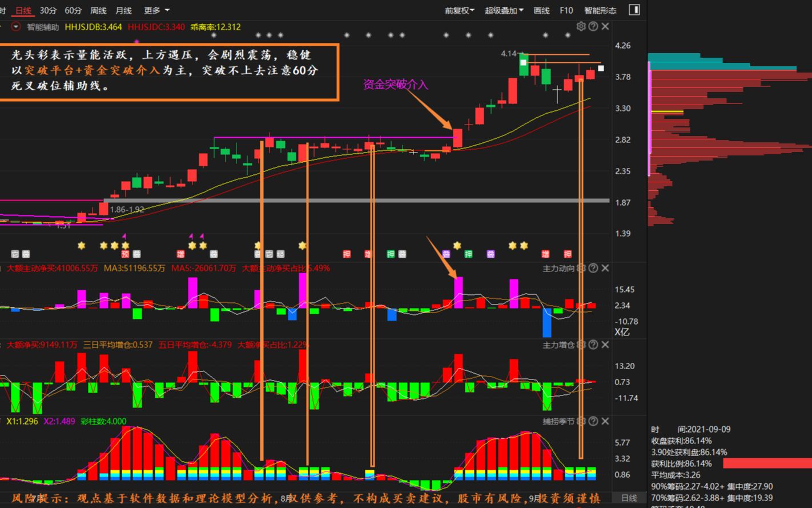The image size is (812, 508).
Task: Select the 彩柱数:4.000 readout
Action: 103,421
